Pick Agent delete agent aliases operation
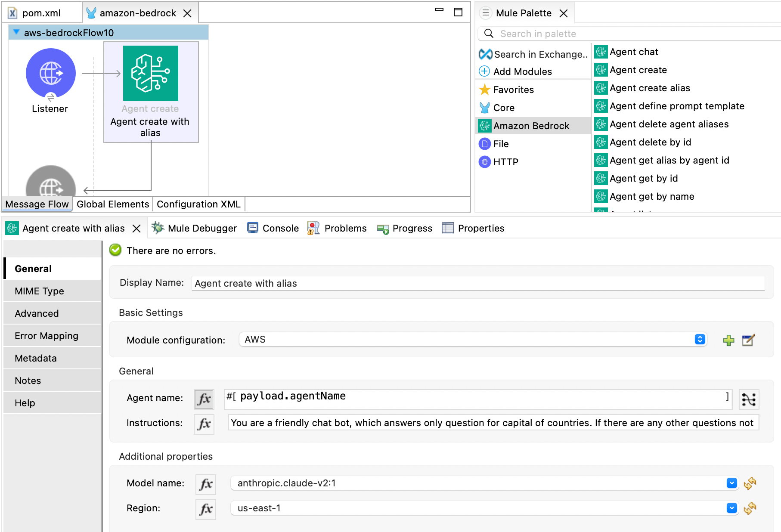 click(x=662, y=124)
